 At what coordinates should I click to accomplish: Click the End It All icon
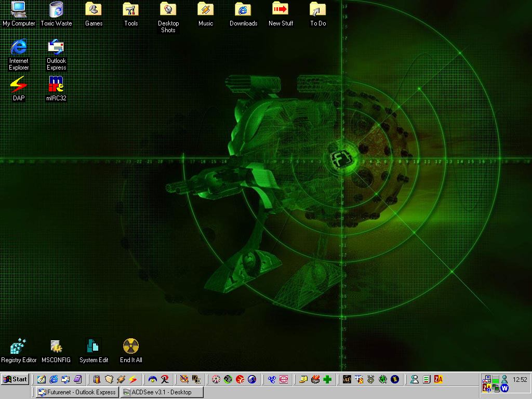coord(131,347)
